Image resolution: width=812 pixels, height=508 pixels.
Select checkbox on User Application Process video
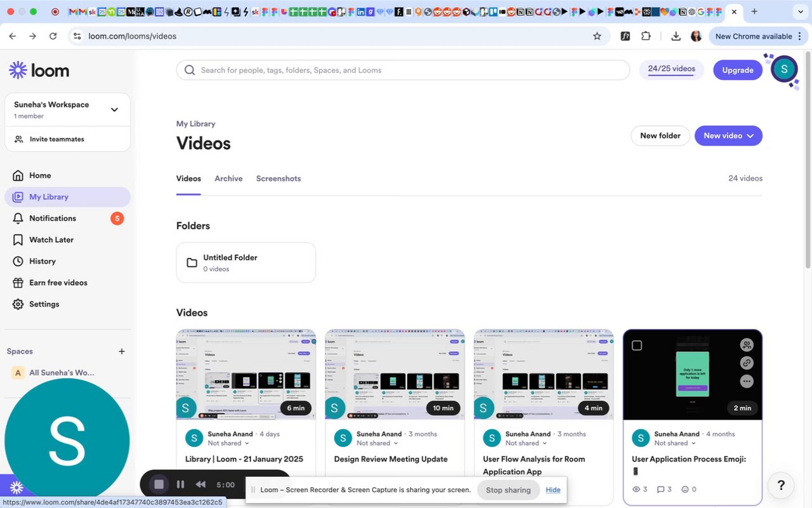pos(637,345)
